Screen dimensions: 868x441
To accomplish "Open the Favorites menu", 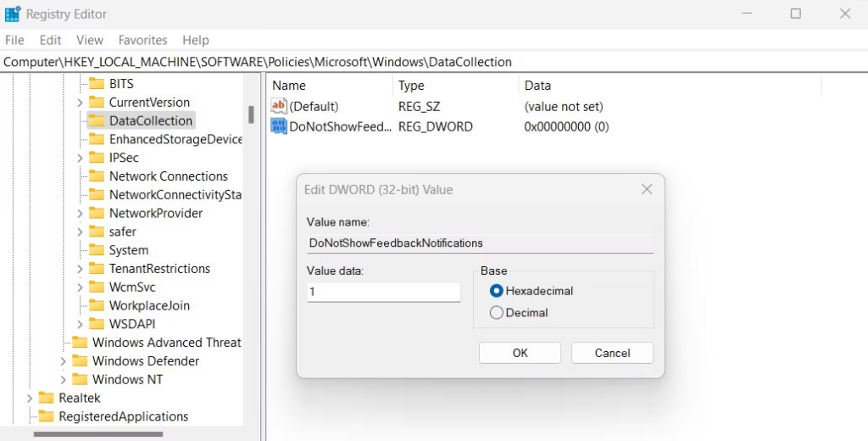I will click(x=142, y=40).
